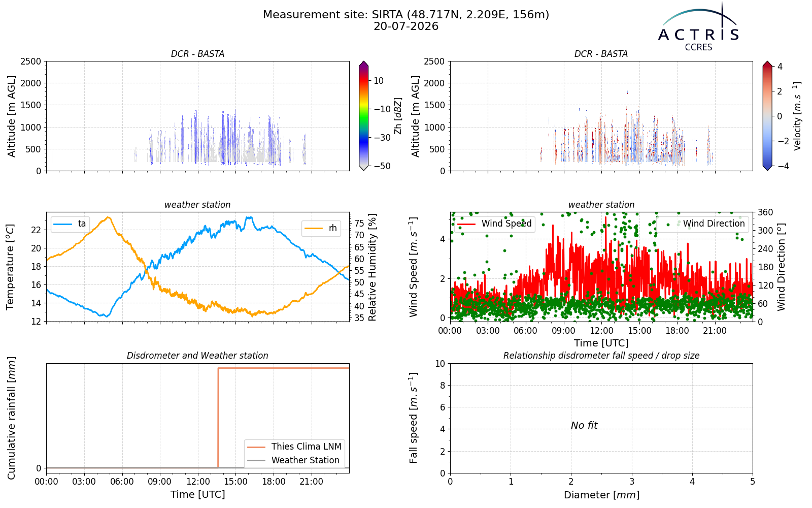The image size is (812, 508).
Task: Select the 'Measurement site: SIRTA' title line
Action: (406, 15)
